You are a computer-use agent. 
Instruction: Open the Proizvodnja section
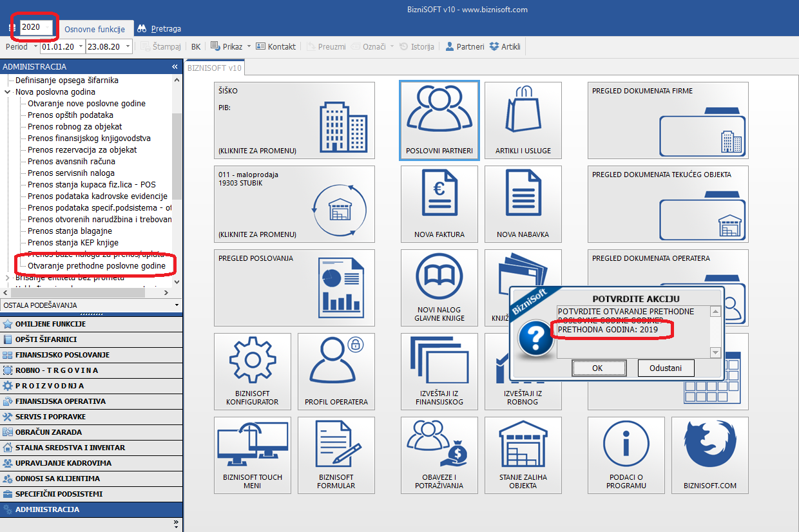point(91,386)
